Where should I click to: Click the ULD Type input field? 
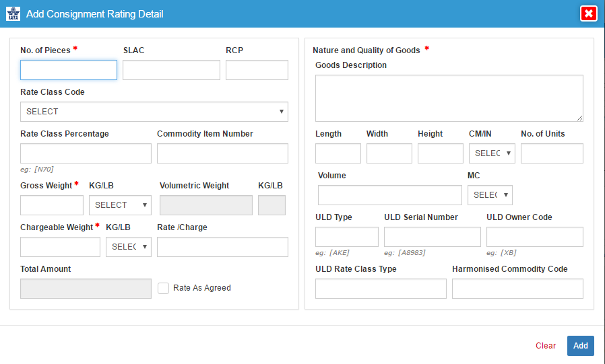[347, 237]
